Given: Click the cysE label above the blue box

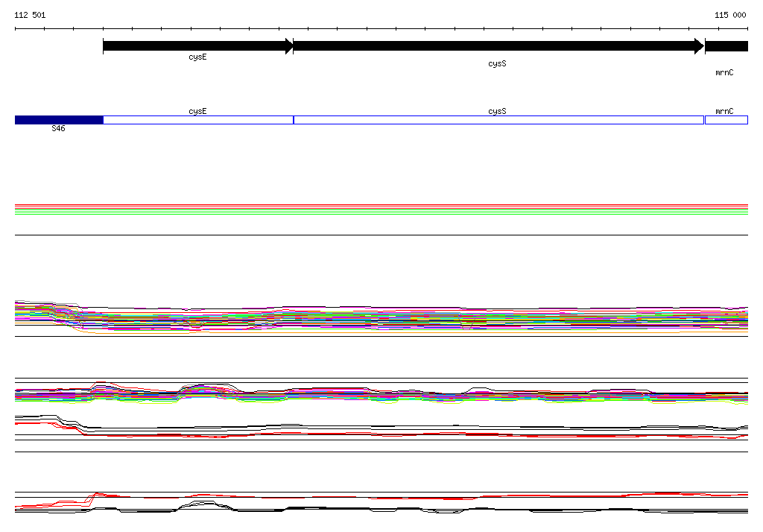Looking at the screenshot, I should coord(197,112).
